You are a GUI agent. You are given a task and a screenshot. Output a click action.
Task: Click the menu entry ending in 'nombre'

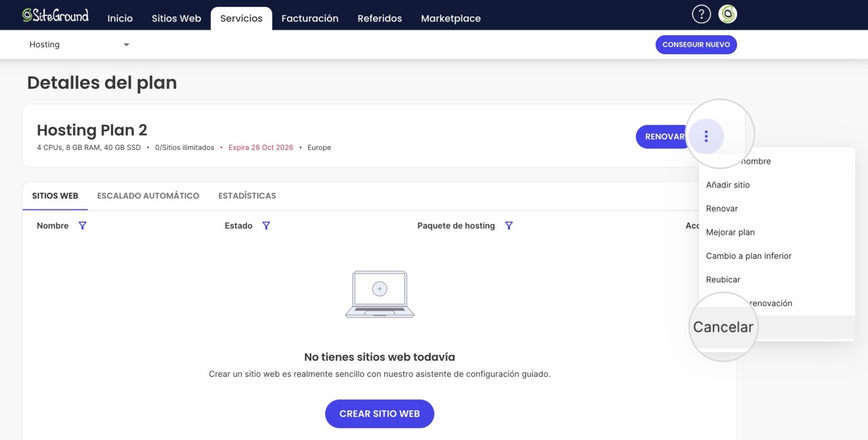point(777,161)
